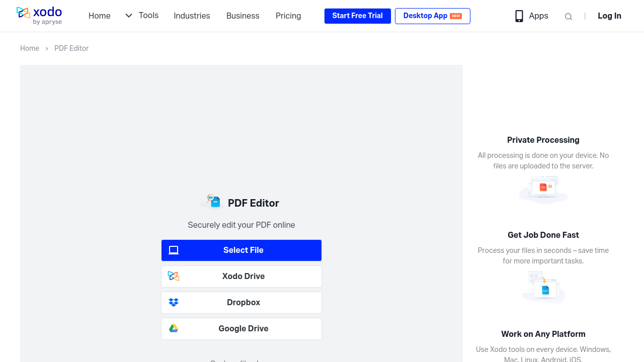Image resolution: width=644 pixels, height=362 pixels.
Task: Click the Desktop App button
Action: pyautogui.click(x=432, y=16)
